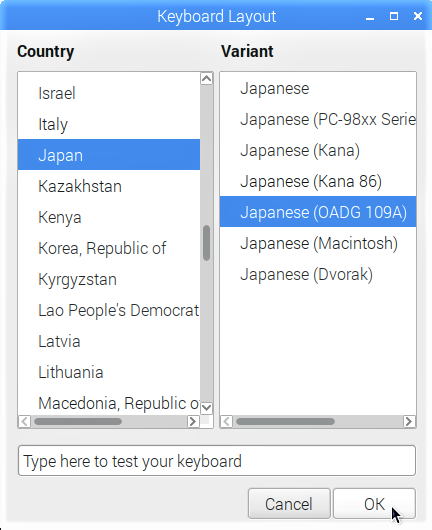Minimize the Keyboard Layout window
The height and width of the screenshot is (530, 432).
pos(370,17)
